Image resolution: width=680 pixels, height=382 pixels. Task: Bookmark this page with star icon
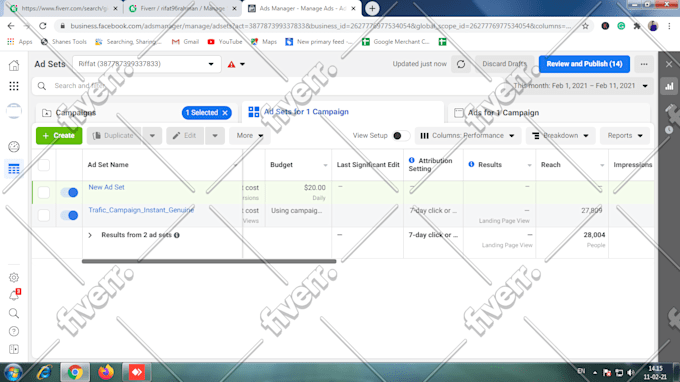(585, 26)
